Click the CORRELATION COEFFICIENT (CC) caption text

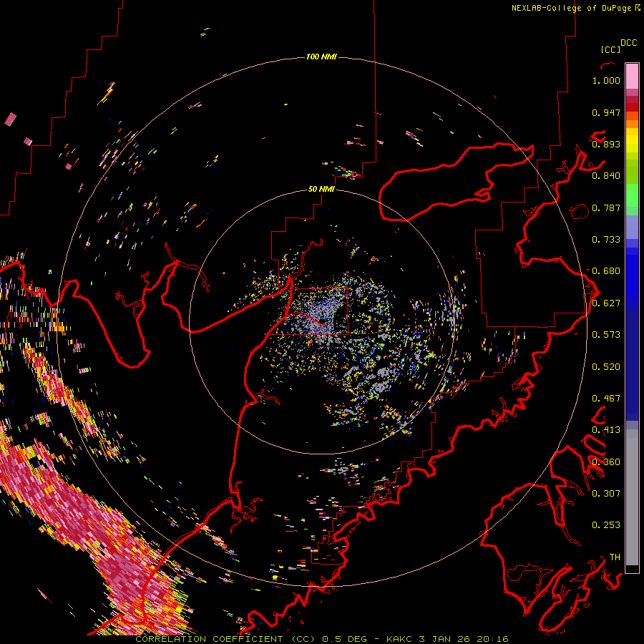tap(225, 639)
